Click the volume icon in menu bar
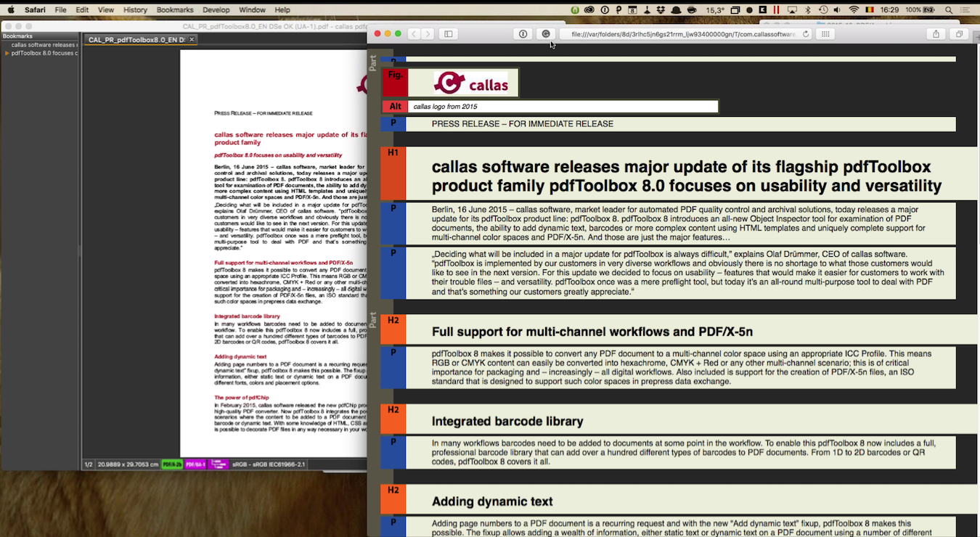Image resolution: width=980 pixels, height=537 pixels. coord(837,10)
